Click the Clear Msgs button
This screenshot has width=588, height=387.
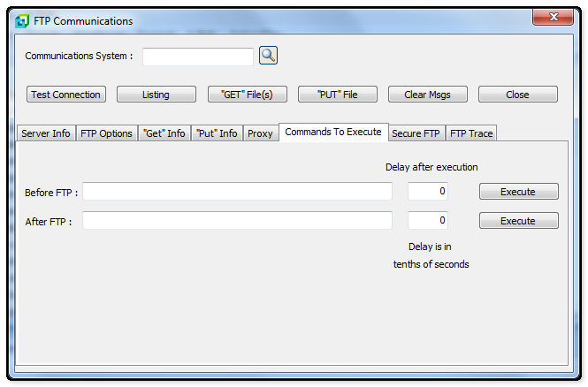coord(427,95)
